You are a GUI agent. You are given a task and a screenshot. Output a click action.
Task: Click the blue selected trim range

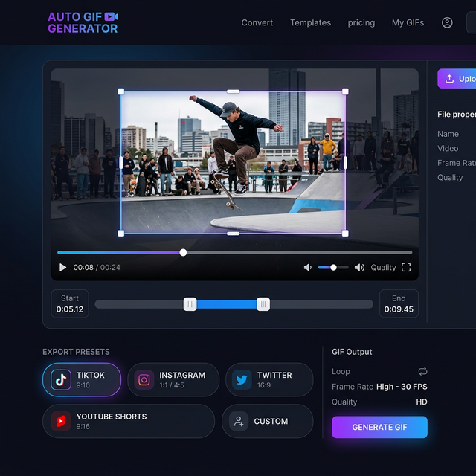[x=226, y=304]
